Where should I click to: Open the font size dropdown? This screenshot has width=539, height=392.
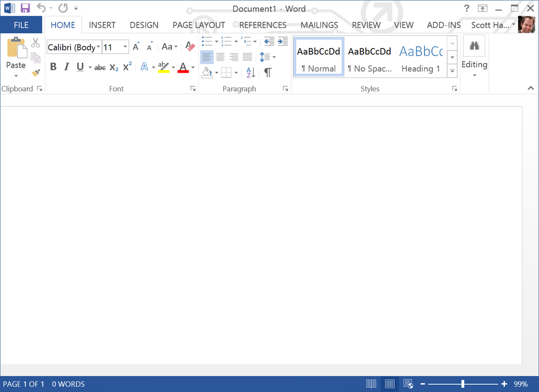[125, 47]
